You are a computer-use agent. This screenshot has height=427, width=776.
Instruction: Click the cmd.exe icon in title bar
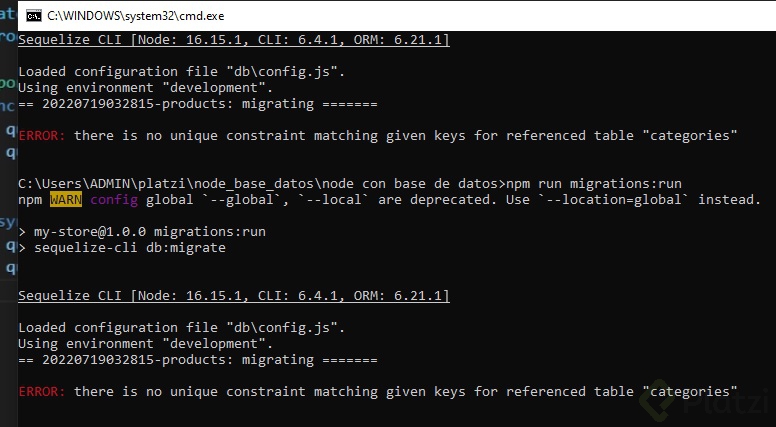pyautogui.click(x=33, y=17)
